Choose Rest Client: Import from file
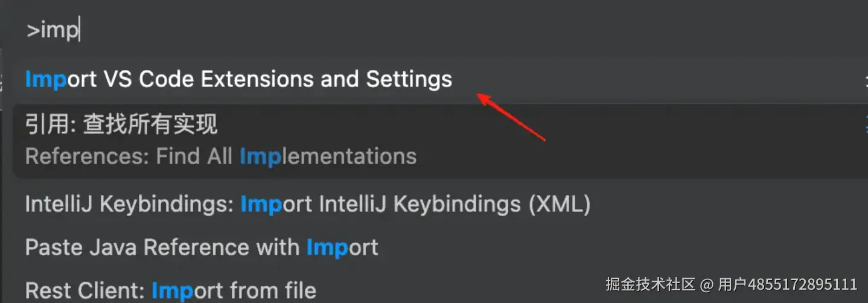The image size is (868, 303). [170, 290]
